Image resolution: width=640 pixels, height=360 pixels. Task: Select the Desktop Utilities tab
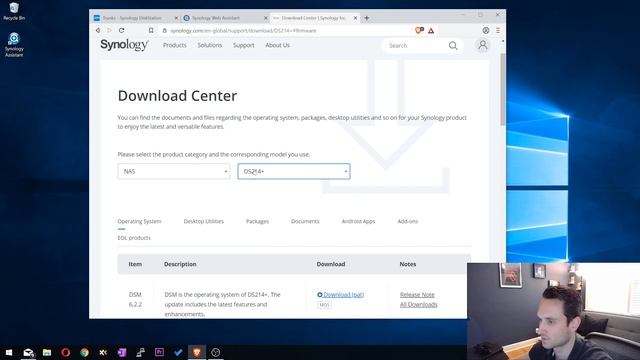click(204, 221)
